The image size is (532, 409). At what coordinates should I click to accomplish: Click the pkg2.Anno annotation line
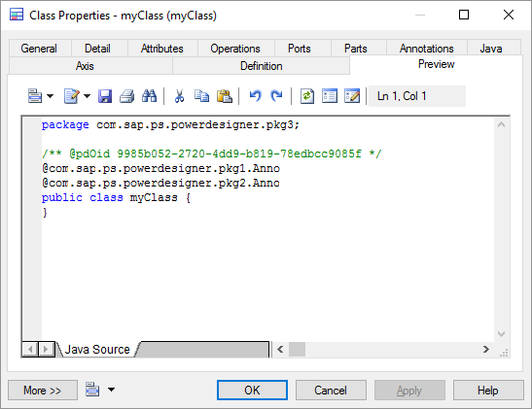tap(160, 184)
